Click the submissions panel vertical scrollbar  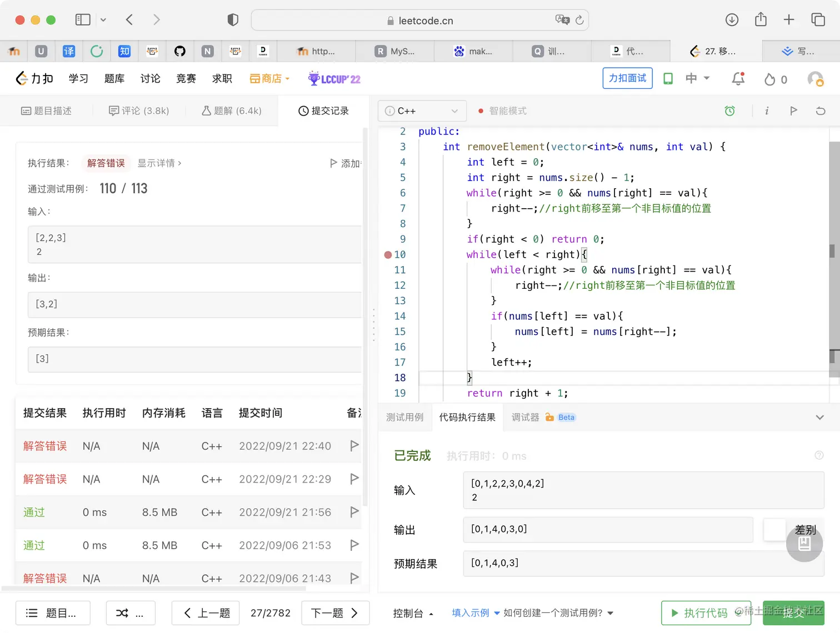[x=365, y=317]
